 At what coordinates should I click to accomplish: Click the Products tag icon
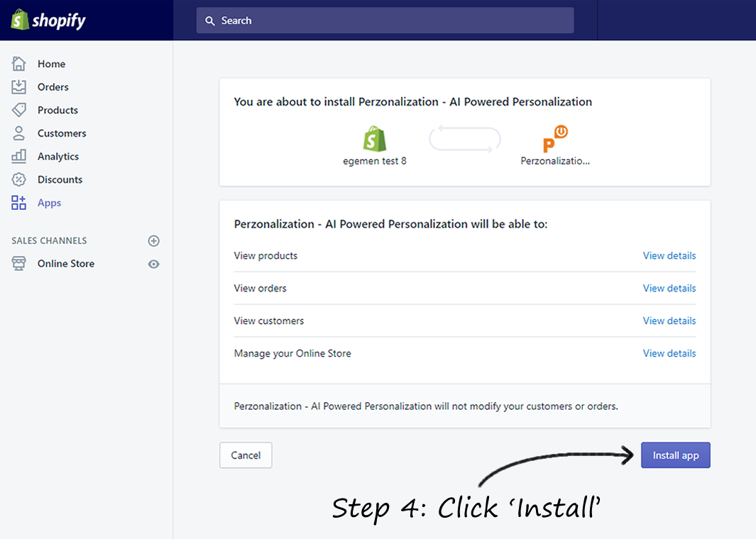coord(18,110)
